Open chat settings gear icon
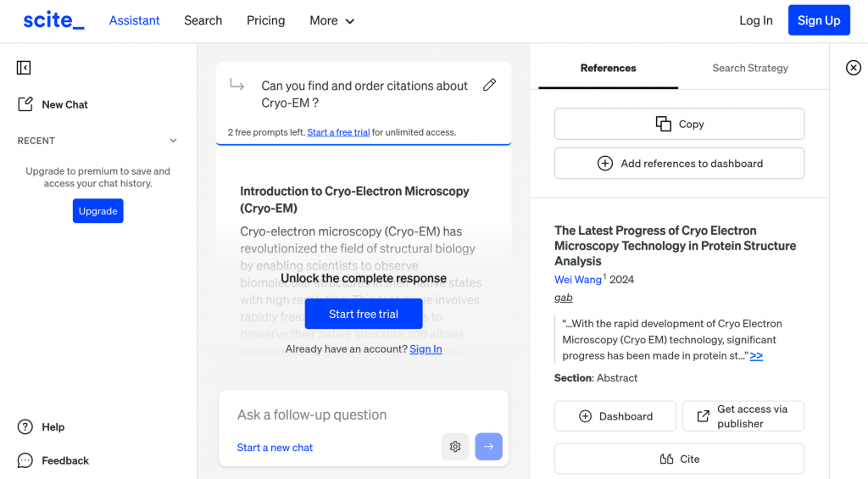 pyautogui.click(x=455, y=447)
